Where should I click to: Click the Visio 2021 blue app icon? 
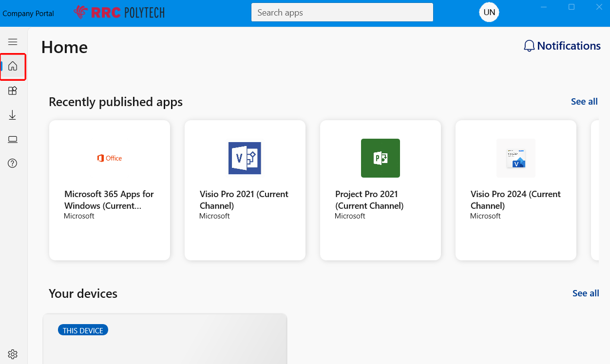pyautogui.click(x=245, y=158)
